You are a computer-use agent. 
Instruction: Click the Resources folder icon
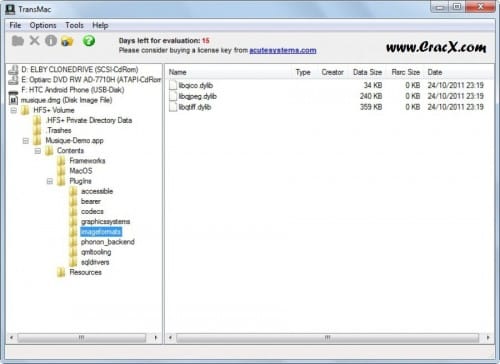click(x=61, y=272)
